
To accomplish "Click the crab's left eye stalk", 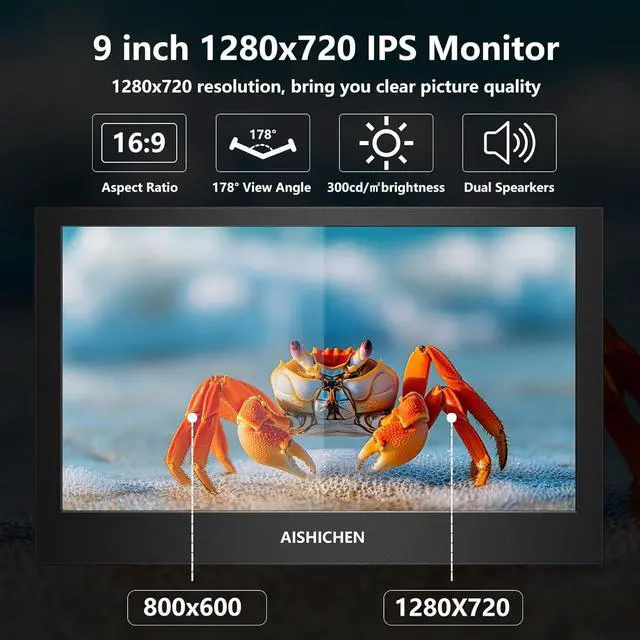I will pos(298,352).
